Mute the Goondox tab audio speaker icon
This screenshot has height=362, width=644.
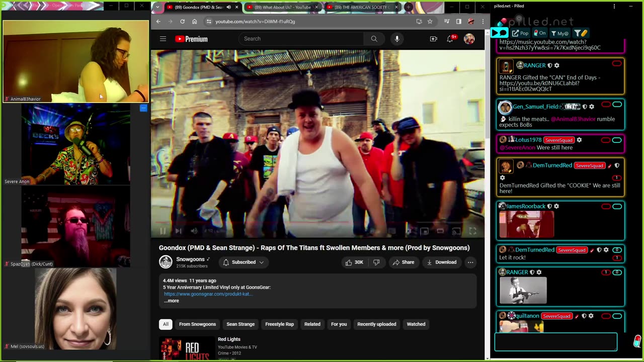point(229,7)
